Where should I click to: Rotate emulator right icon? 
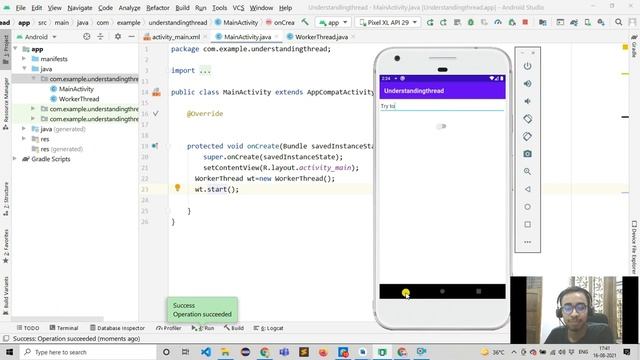click(527, 136)
